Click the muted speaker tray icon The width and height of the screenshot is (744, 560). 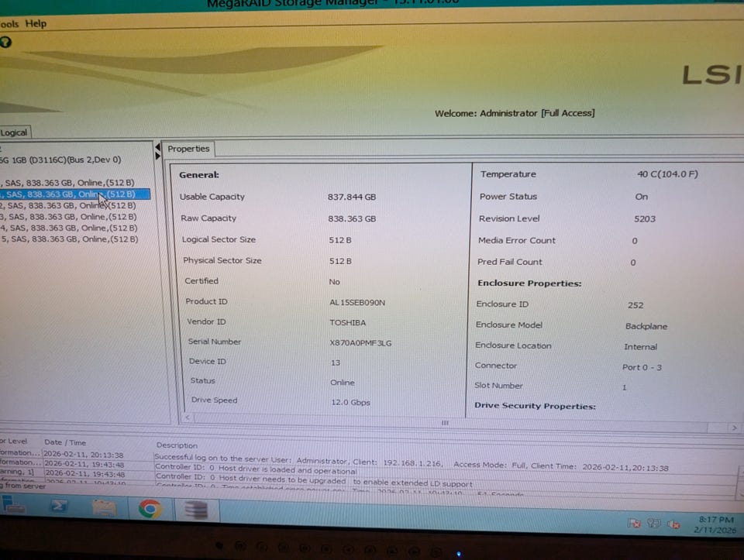pyautogui.click(x=673, y=524)
